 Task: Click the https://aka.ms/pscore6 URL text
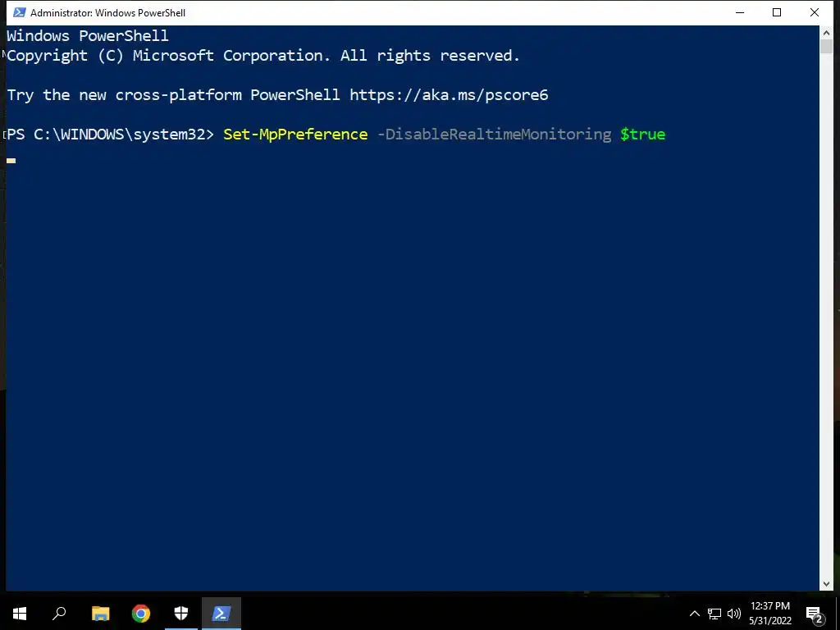tap(449, 95)
